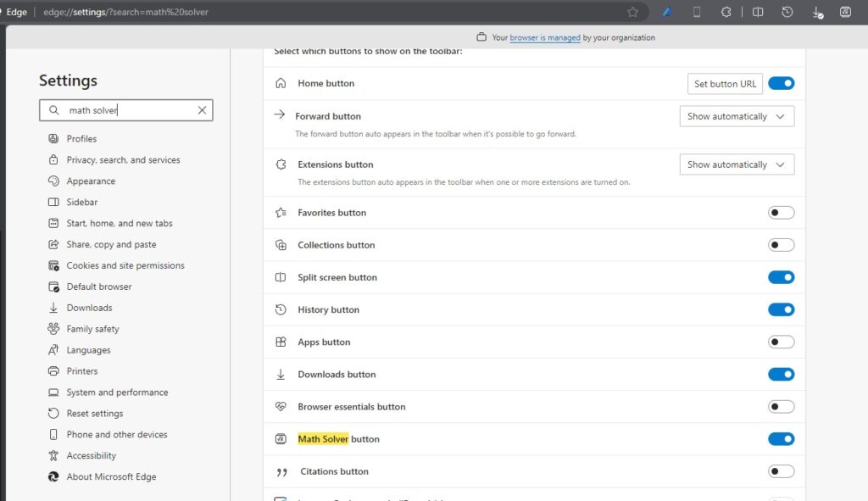Enable the Citations button toggle
The height and width of the screenshot is (501, 868).
click(781, 471)
